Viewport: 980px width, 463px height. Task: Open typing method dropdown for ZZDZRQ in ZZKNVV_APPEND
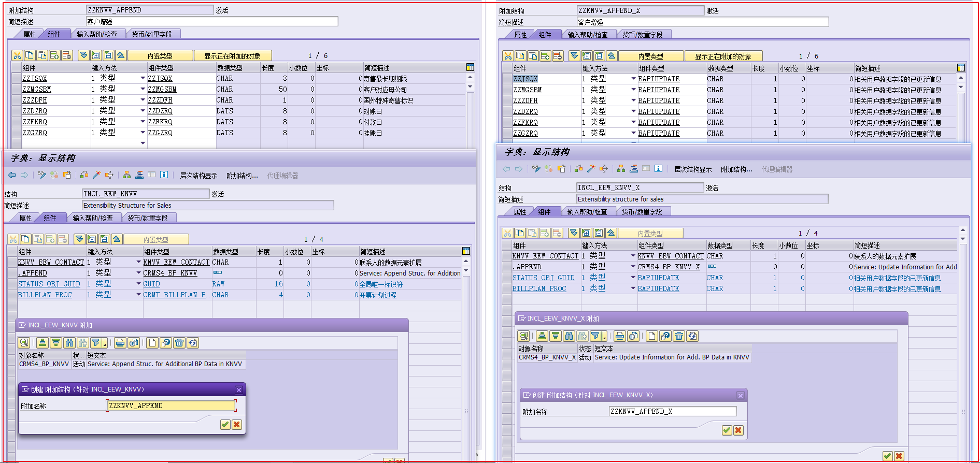[143, 111]
